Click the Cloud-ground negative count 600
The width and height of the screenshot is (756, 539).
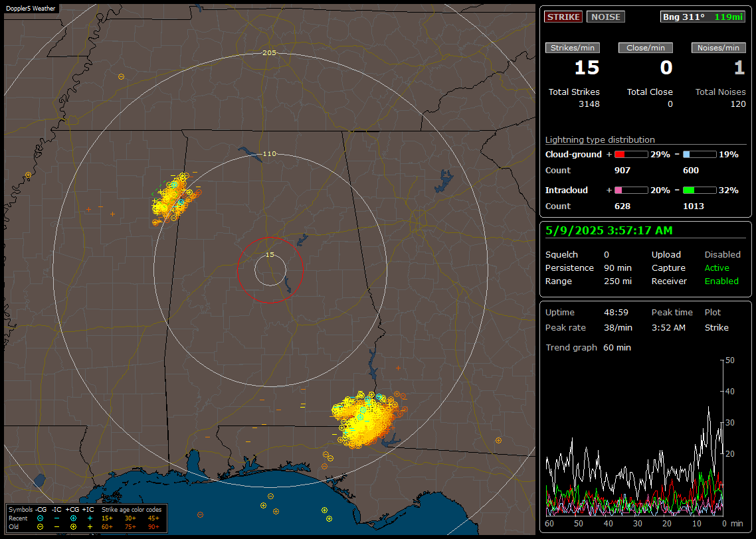691,171
